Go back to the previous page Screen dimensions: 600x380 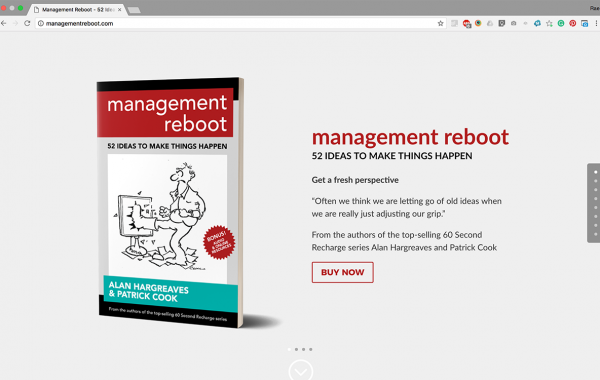point(4,23)
